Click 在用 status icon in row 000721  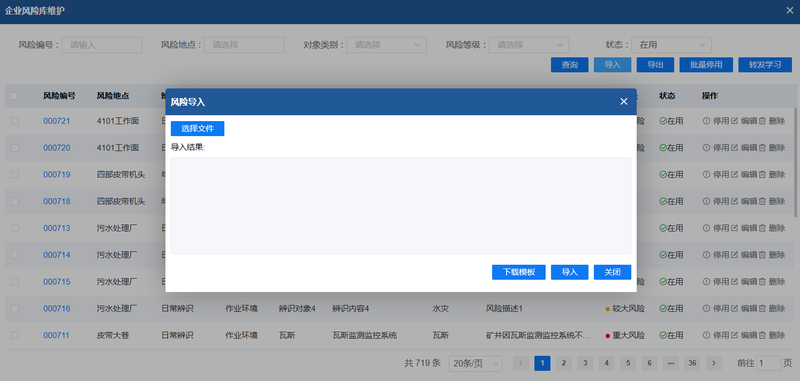pyautogui.click(x=663, y=121)
